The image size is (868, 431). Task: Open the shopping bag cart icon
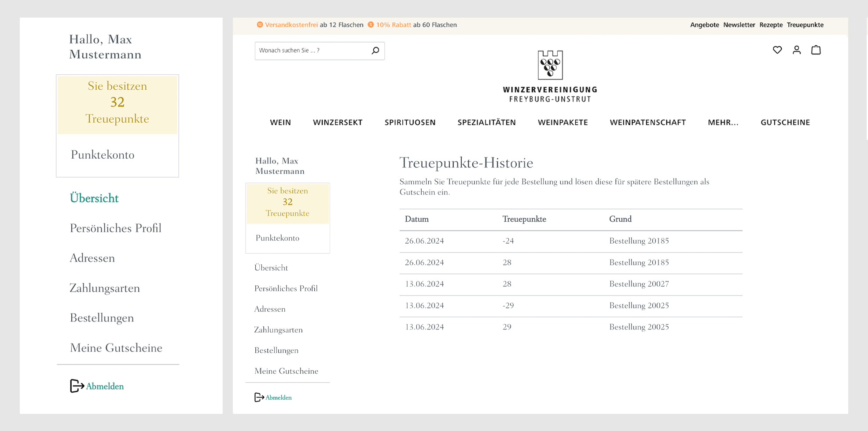tap(816, 50)
